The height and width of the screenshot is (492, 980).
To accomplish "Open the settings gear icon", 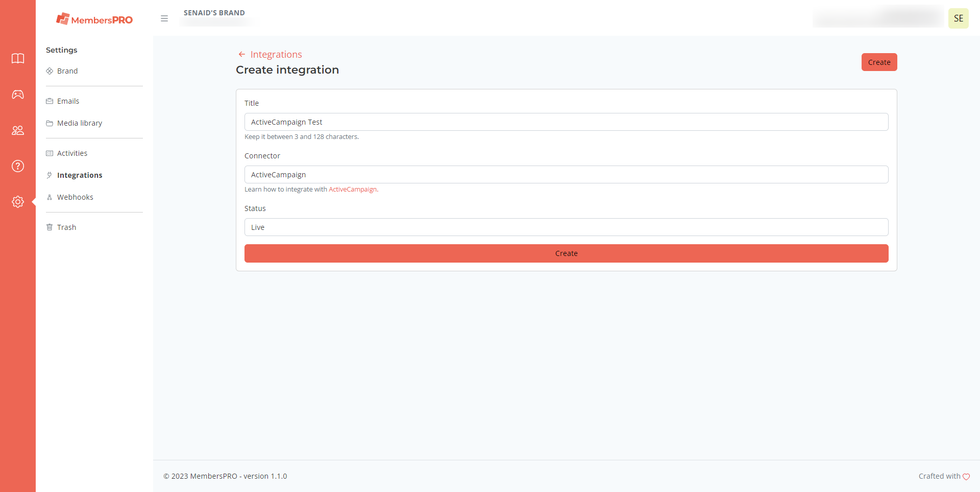I will [18, 202].
